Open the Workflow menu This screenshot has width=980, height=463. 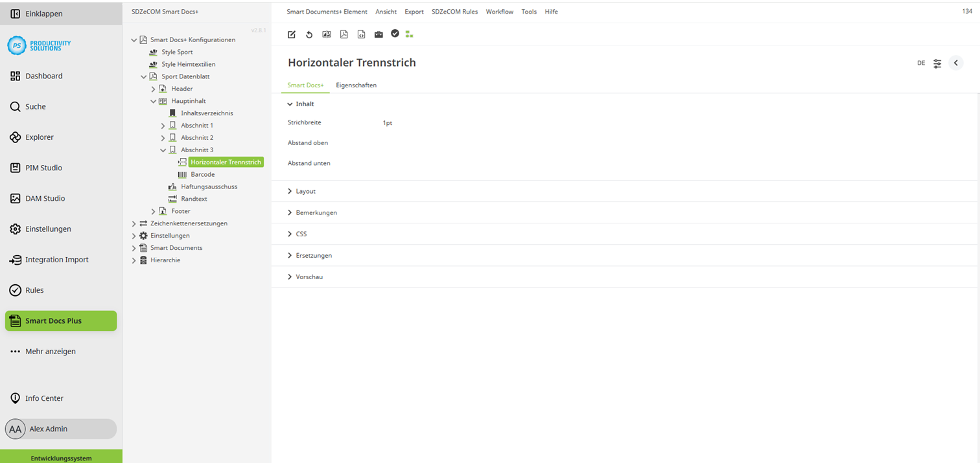tap(500, 12)
